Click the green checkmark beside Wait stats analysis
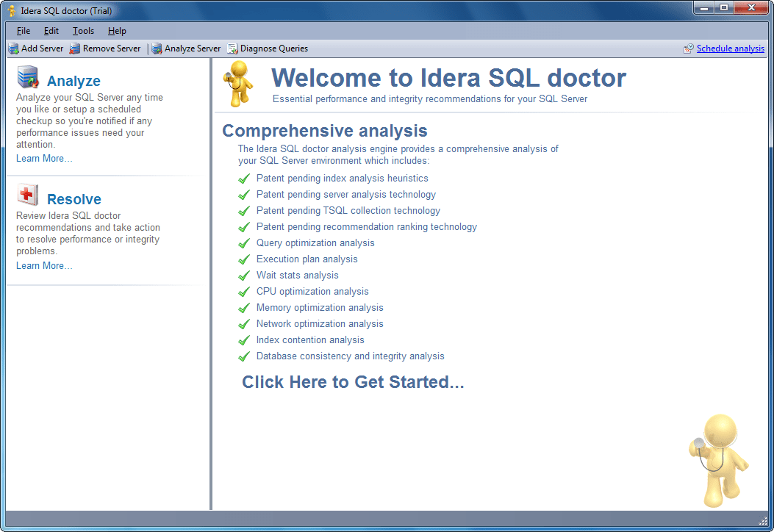The width and height of the screenshot is (774, 532). tap(244, 275)
